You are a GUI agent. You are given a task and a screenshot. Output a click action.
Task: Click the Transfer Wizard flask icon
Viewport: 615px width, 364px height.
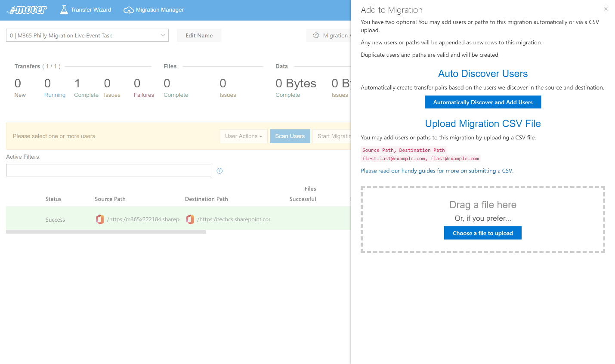tap(64, 10)
